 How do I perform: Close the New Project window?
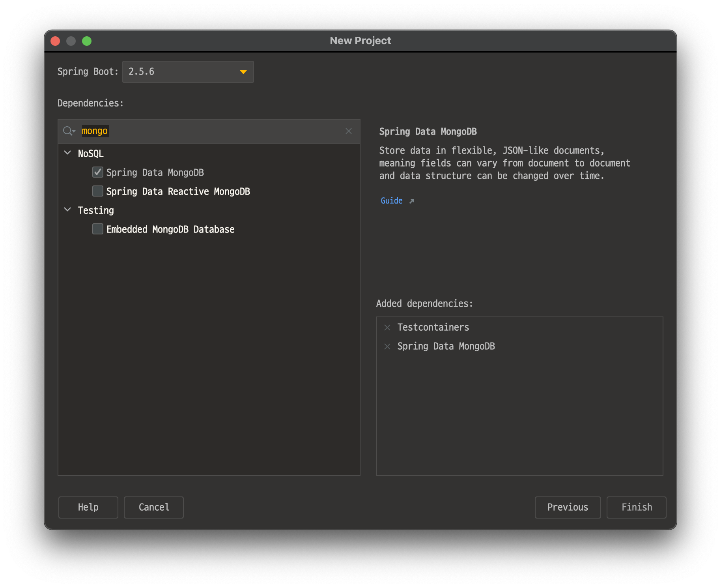click(55, 41)
